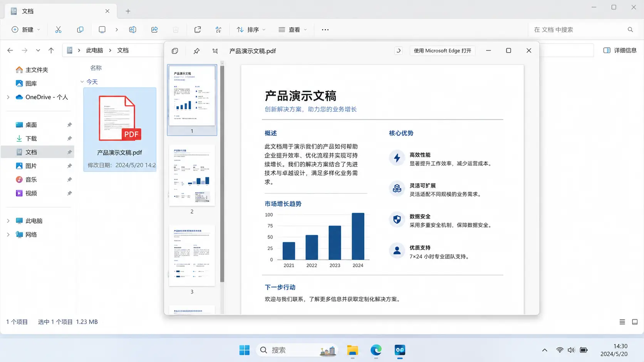Open the 新建 dropdown
644x362 pixels.
26,30
